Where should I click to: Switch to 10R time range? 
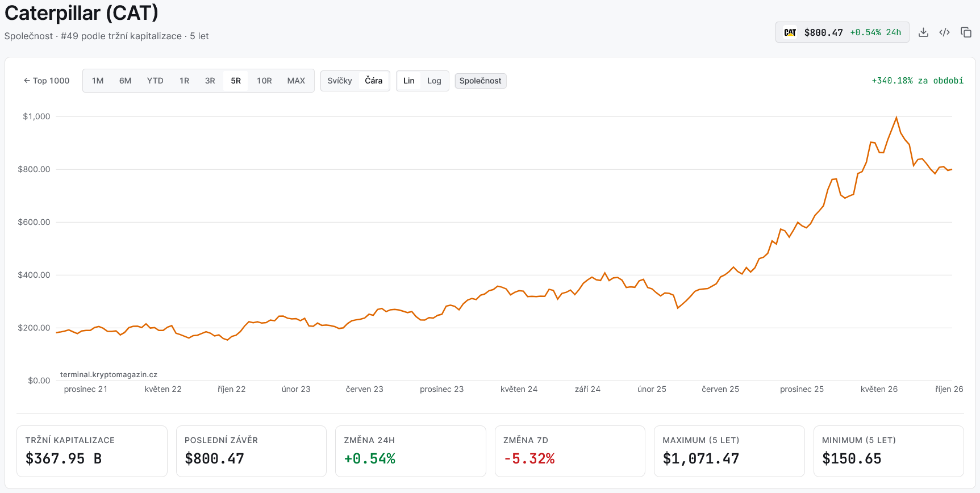264,81
